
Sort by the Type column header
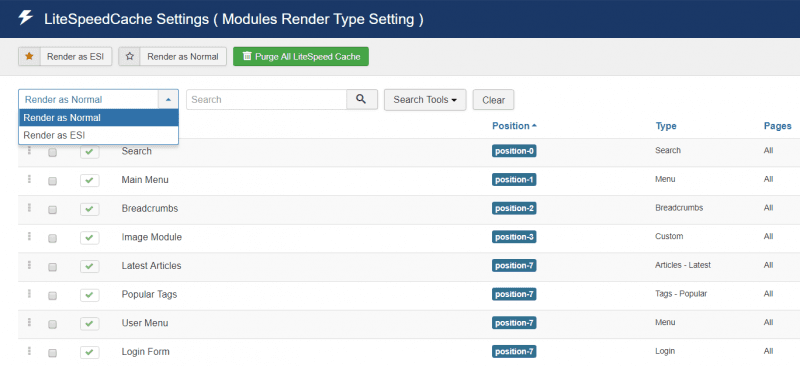click(x=666, y=126)
